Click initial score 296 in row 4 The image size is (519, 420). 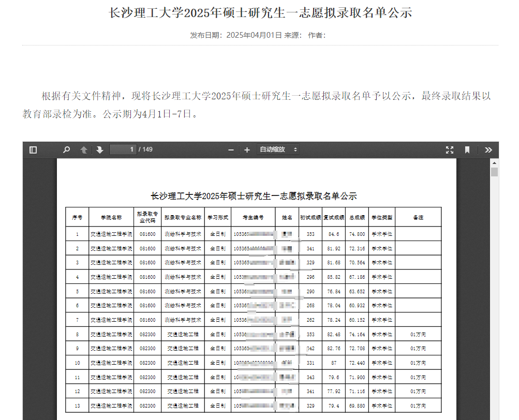(310, 277)
